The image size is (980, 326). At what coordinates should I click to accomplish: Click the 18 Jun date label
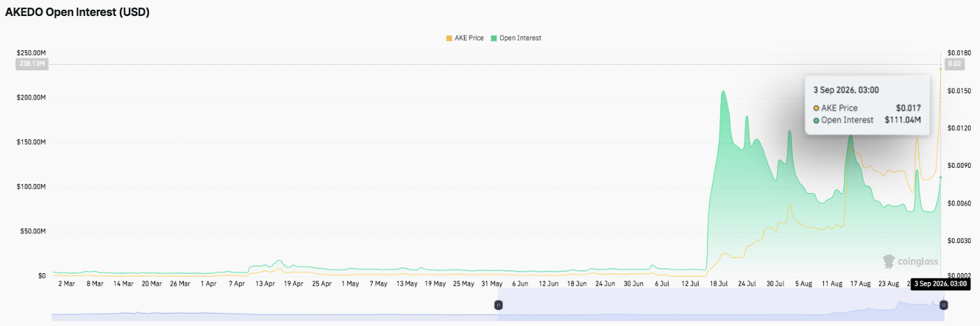(576, 284)
